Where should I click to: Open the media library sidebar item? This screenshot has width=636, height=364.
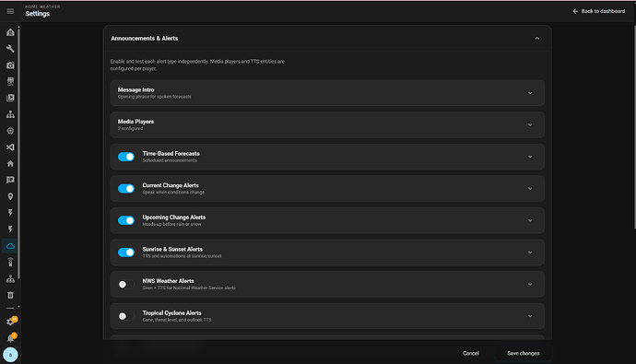(10, 98)
